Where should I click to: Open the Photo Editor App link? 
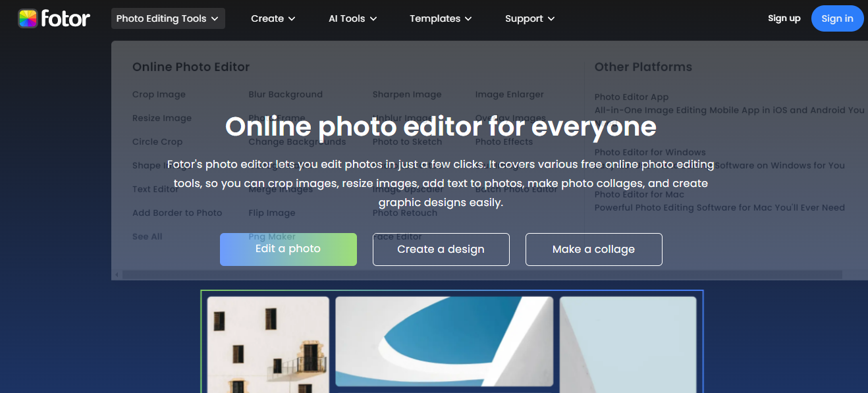(631, 97)
